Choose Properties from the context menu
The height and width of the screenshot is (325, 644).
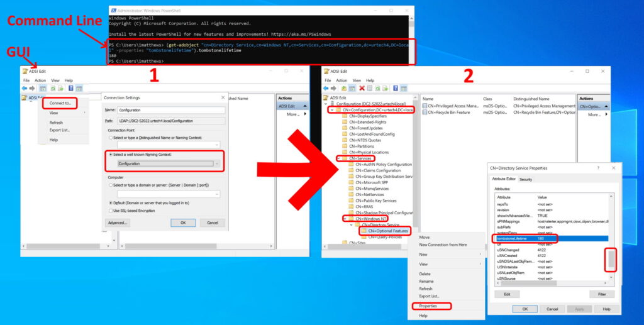428,306
